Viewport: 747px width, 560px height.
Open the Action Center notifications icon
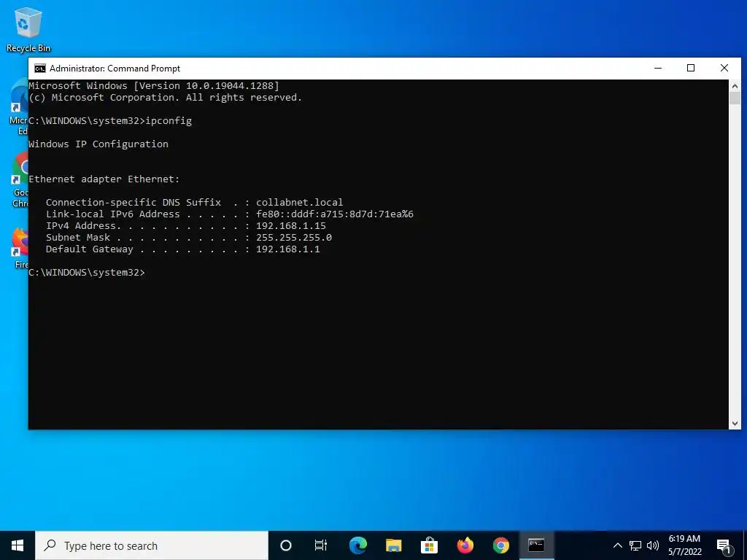point(724,546)
